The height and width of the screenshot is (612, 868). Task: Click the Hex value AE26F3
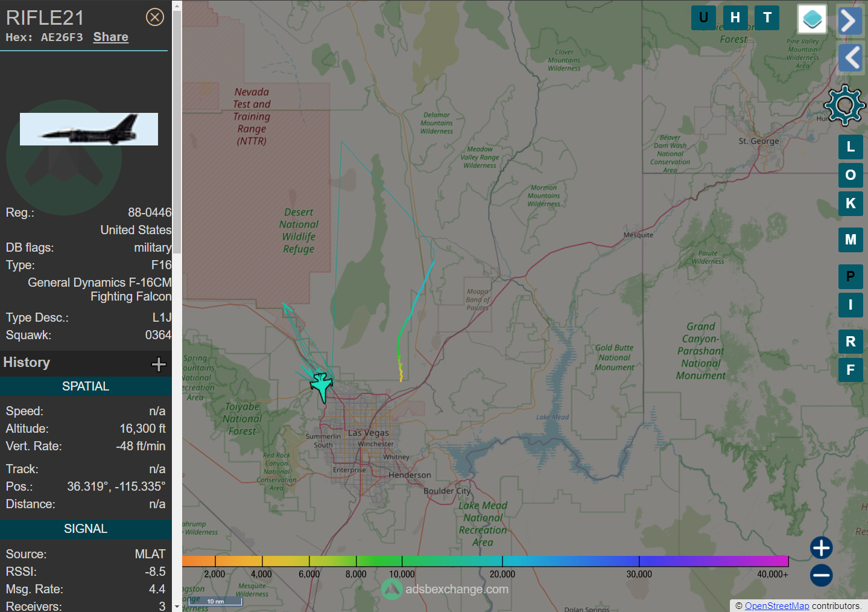click(x=62, y=37)
